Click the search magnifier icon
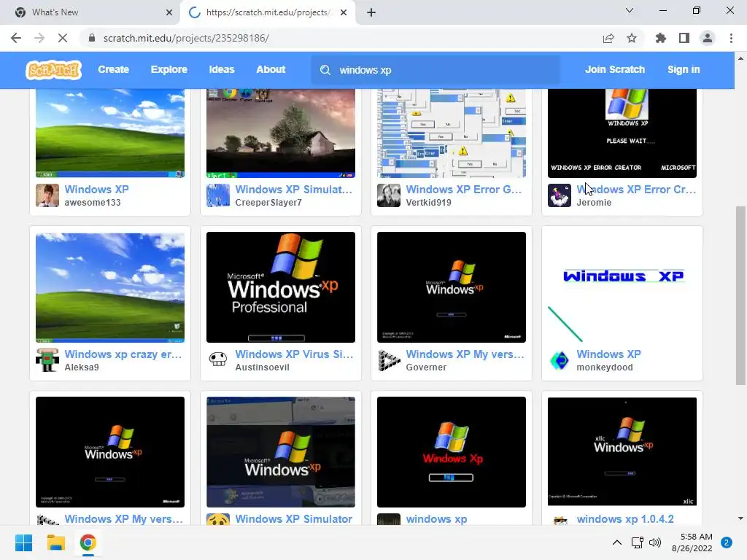Image resolution: width=747 pixels, height=560 pixels. [325, 70]
